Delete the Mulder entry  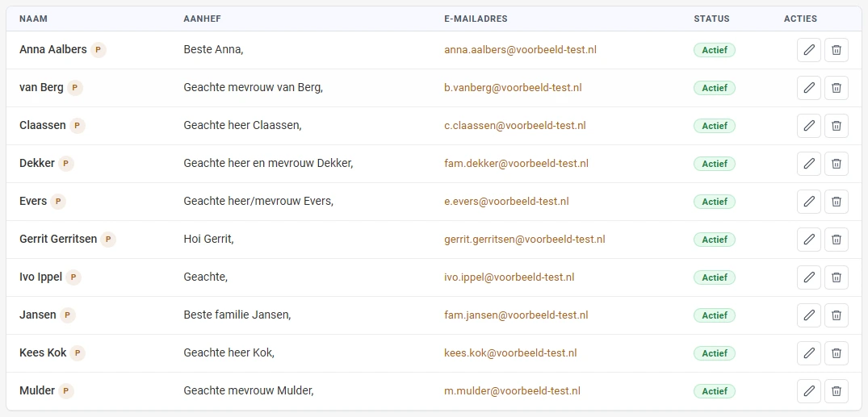coord(837,391)
